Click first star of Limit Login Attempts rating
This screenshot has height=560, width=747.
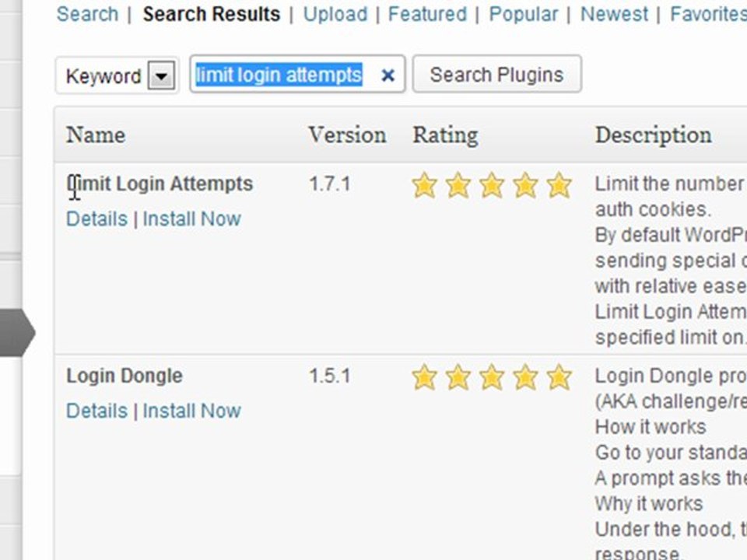[424, 185]
